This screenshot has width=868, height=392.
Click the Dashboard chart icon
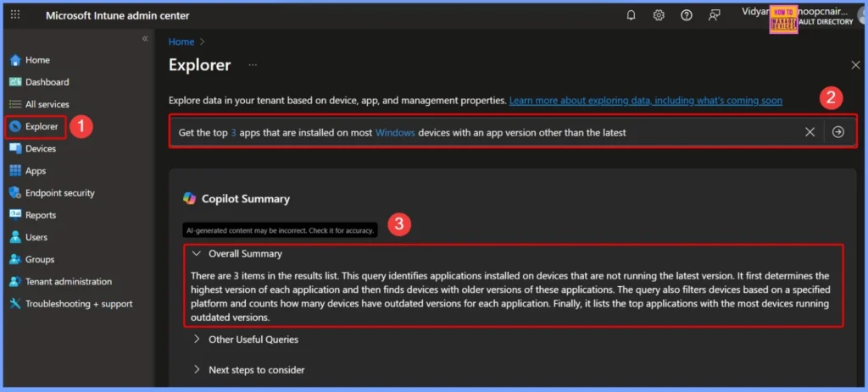15,82
